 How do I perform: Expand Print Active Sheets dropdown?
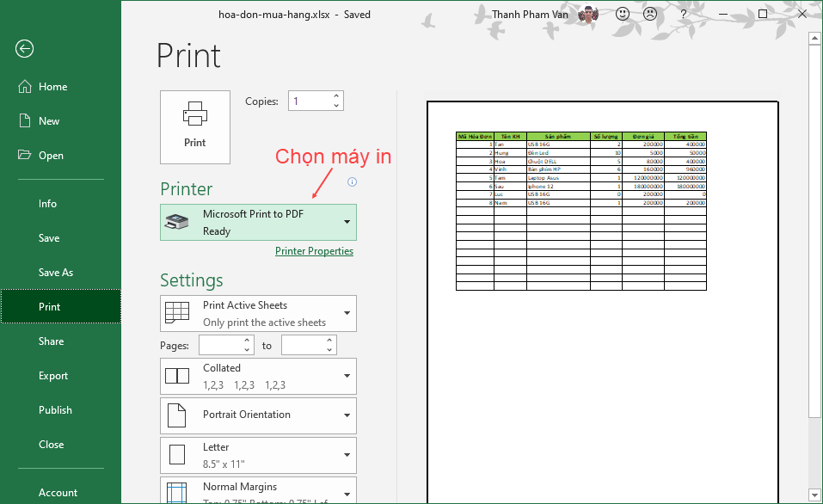point(347,313)
